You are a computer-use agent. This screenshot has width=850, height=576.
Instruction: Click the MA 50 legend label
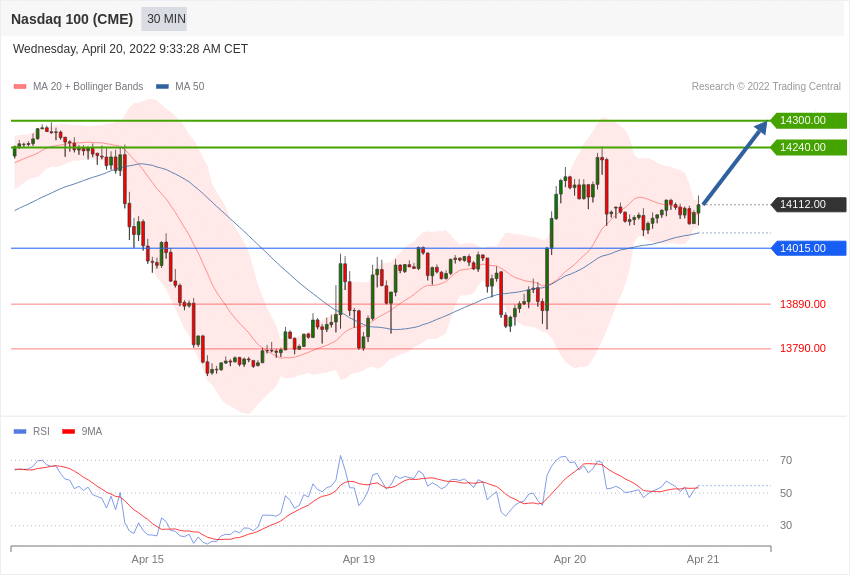coord(190,87)
